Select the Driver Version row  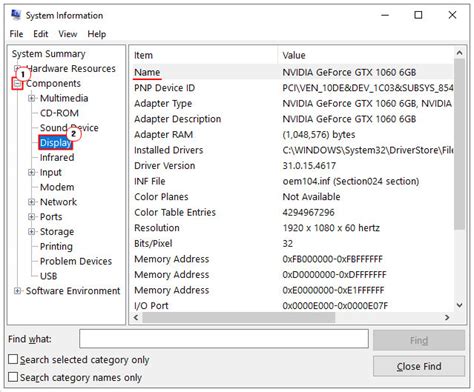(x=292, y=166)
